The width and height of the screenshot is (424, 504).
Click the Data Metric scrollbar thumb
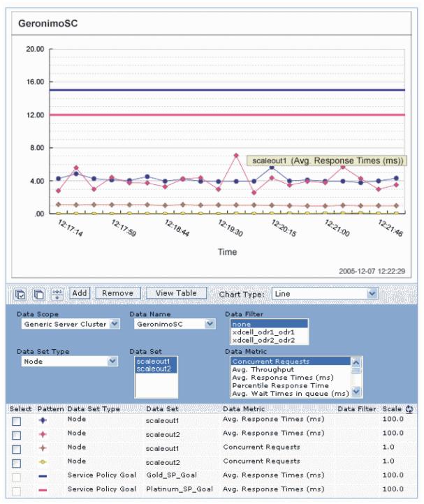[x=356, y=371]
